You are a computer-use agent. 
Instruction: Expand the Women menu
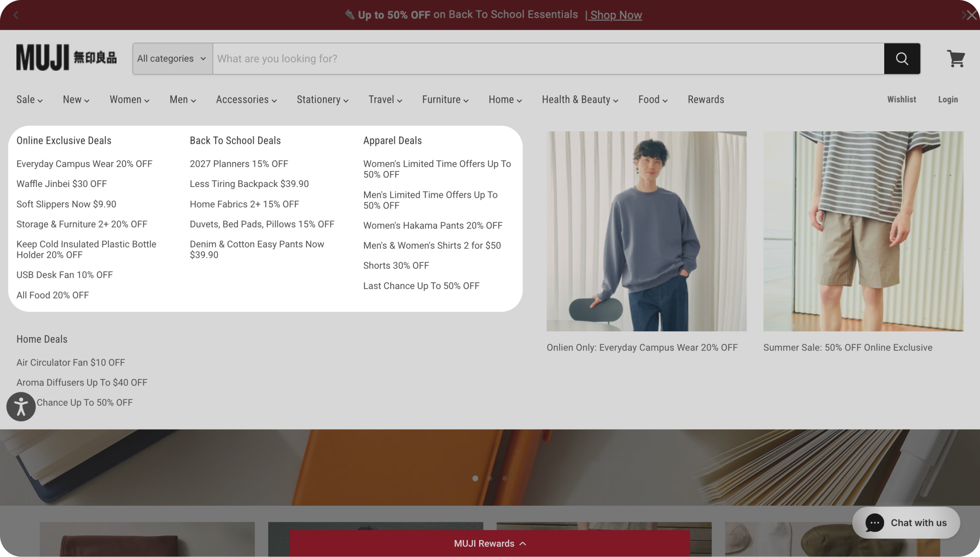click(130, 99)
